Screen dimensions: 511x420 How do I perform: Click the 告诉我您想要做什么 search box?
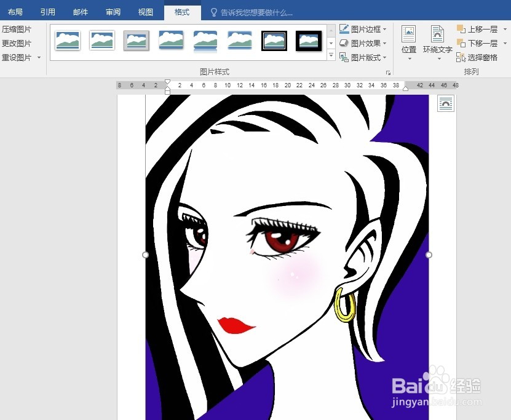click(256, 13)
